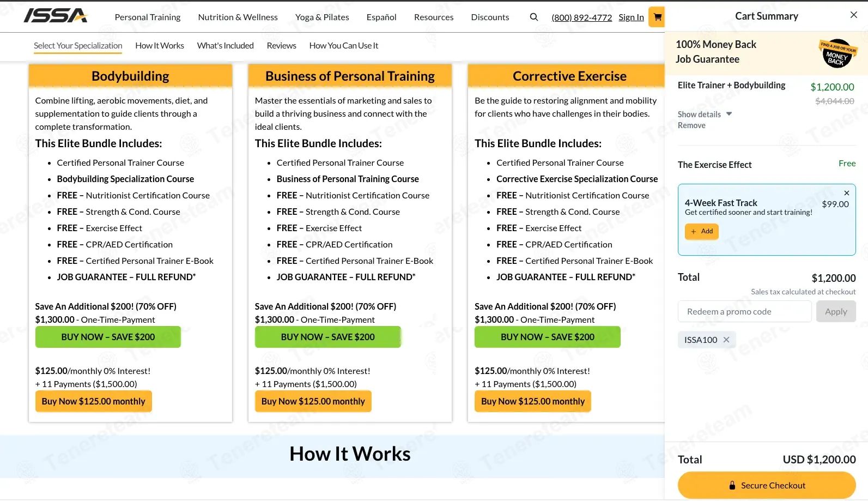Click 100% Money Back Job Guarantee banner text
868x501 pixels.
pos(716,52)
